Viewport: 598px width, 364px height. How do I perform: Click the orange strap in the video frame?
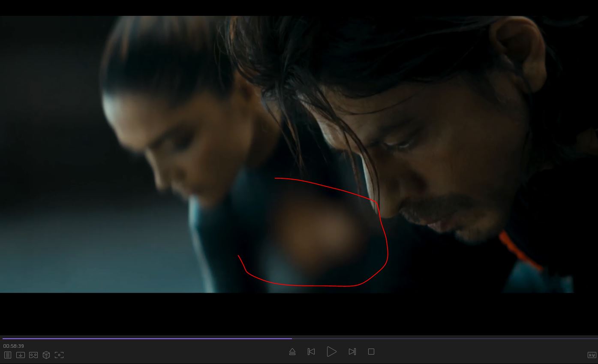pos(519,251)
